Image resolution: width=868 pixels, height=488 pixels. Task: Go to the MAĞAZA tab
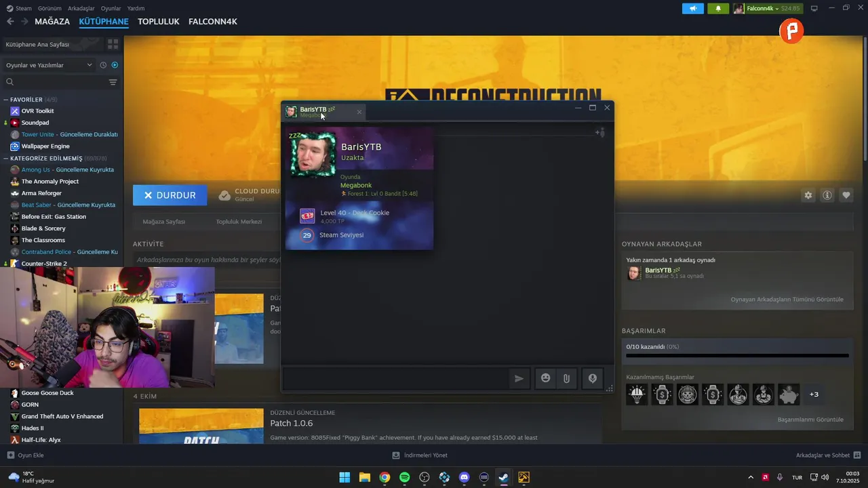(x=52, y=22)
